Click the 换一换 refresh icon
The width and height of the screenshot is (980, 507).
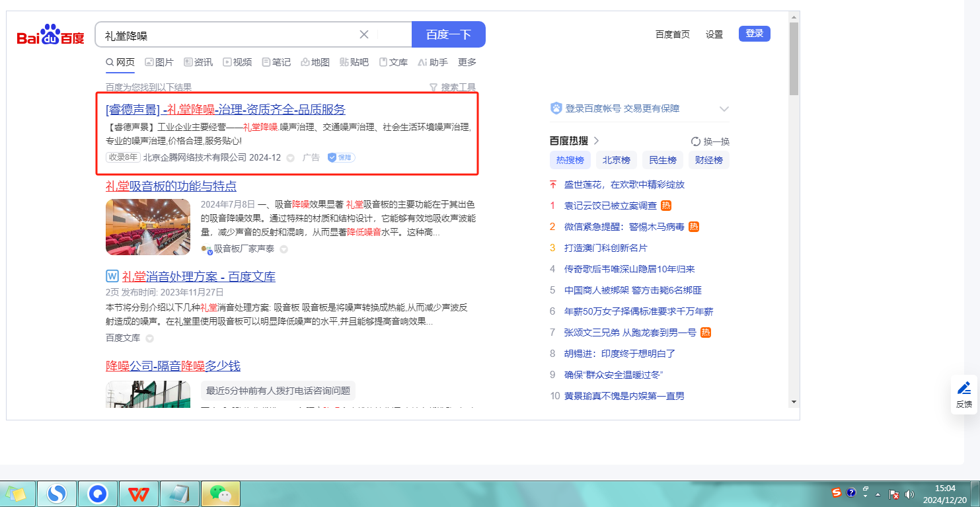tap(695, 141)
